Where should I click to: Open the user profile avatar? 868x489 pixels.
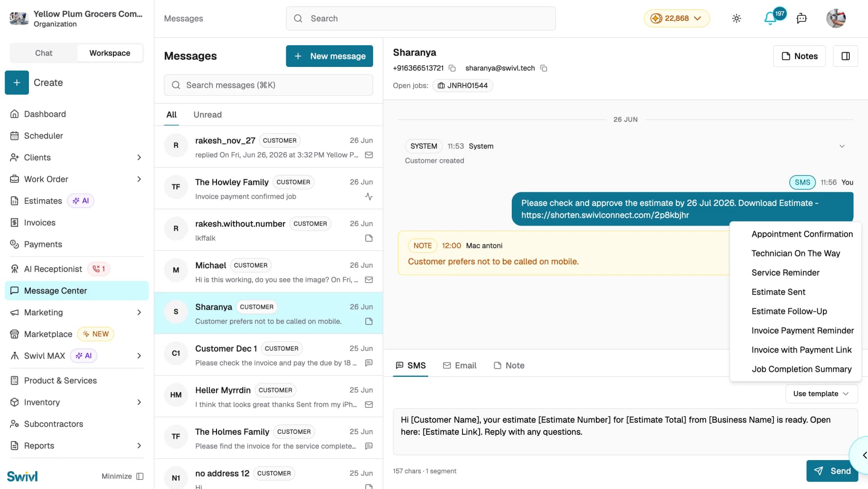click(x=836, y=19)
